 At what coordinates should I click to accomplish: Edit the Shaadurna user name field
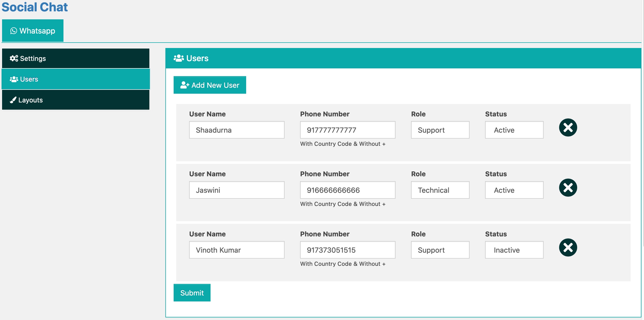tap(237, 130)
